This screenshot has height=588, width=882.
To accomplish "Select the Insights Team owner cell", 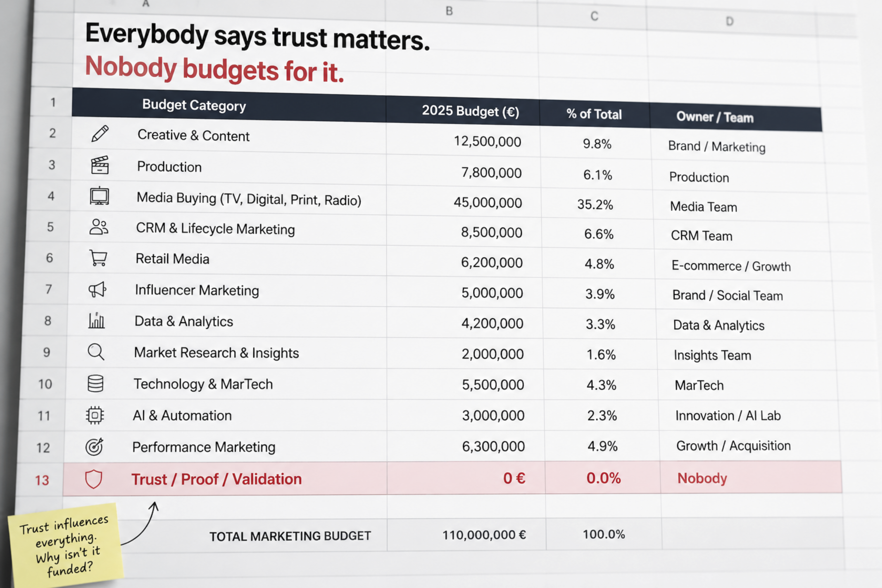I will click(748, 355).
